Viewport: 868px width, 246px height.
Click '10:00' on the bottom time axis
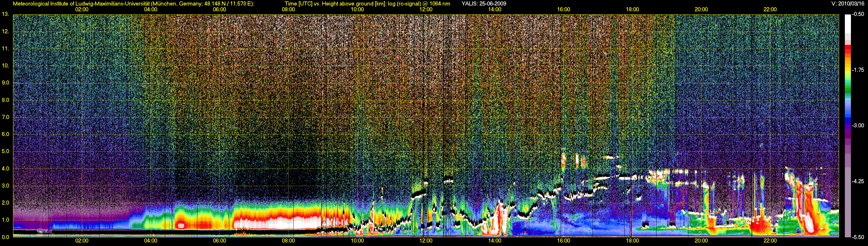(357, 241)
